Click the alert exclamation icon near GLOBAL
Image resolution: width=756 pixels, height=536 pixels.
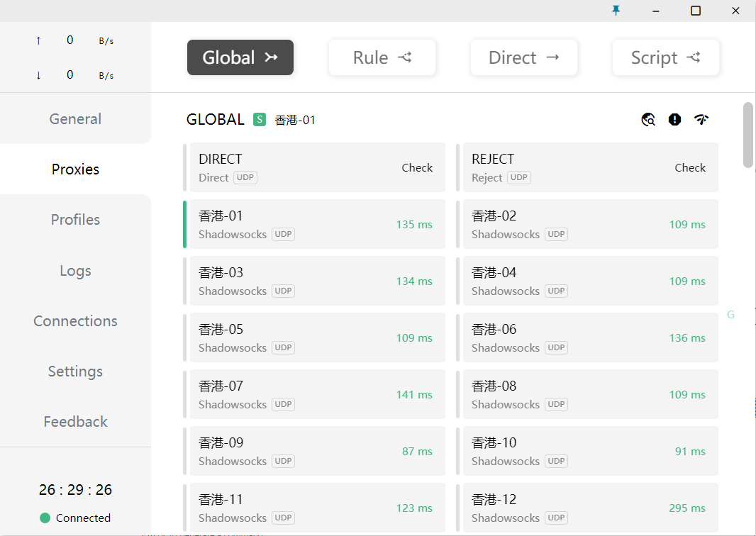pyautogui.click(x=674, y=119)
